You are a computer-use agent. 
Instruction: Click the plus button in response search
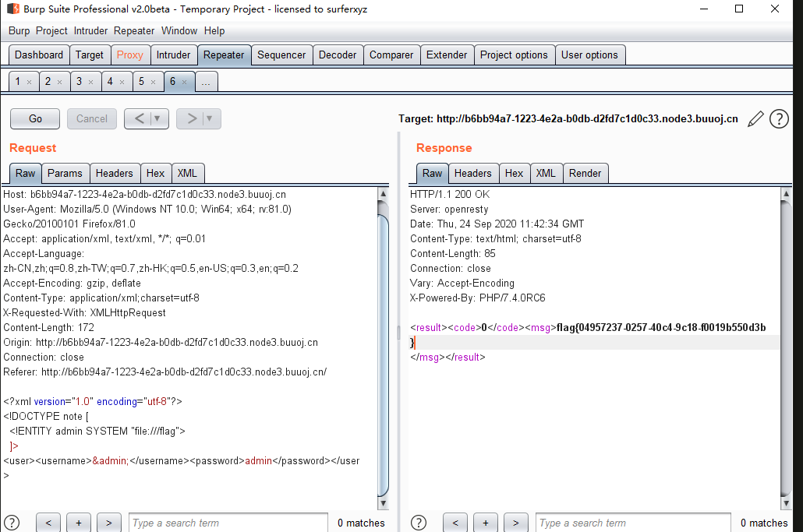[x=486, y=523]
